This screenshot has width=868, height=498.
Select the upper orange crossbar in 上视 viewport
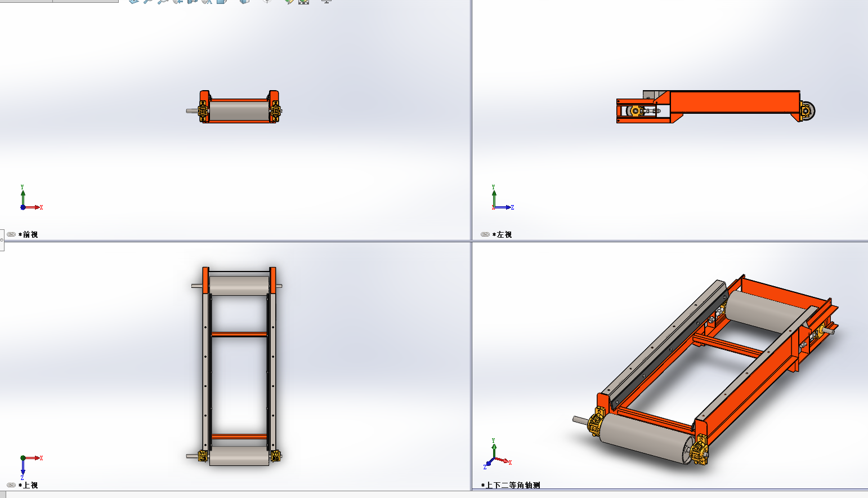[239, 334]
